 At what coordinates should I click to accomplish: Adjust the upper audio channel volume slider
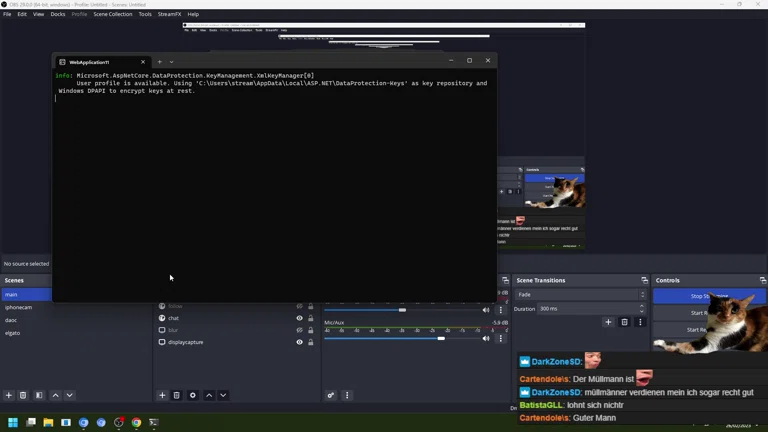(402, 310)
